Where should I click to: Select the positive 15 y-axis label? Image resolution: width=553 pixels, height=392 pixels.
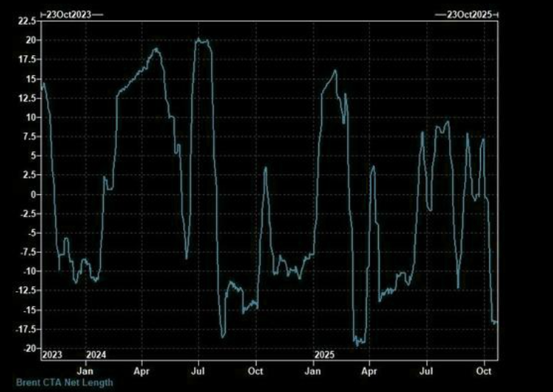pos(29,60)
